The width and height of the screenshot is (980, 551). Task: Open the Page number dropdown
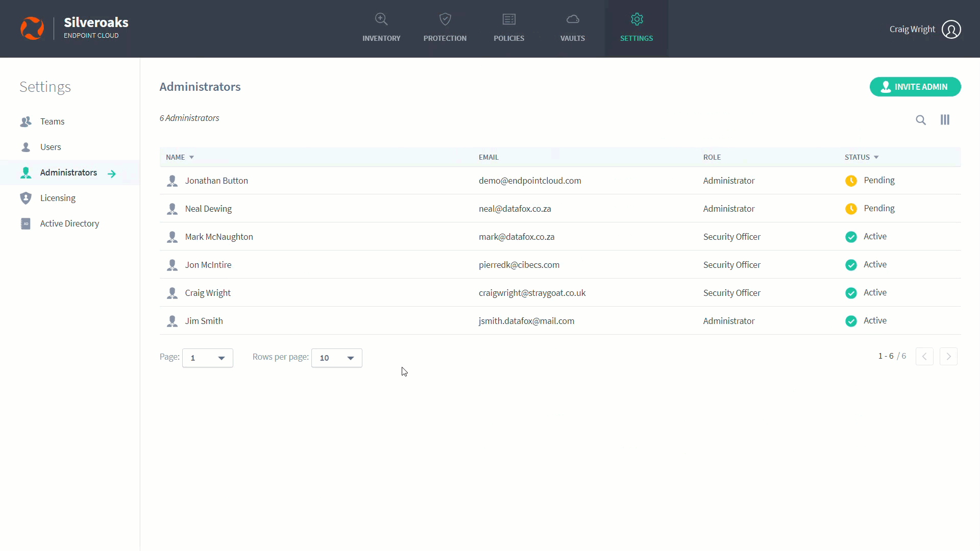tap(208, 358)
